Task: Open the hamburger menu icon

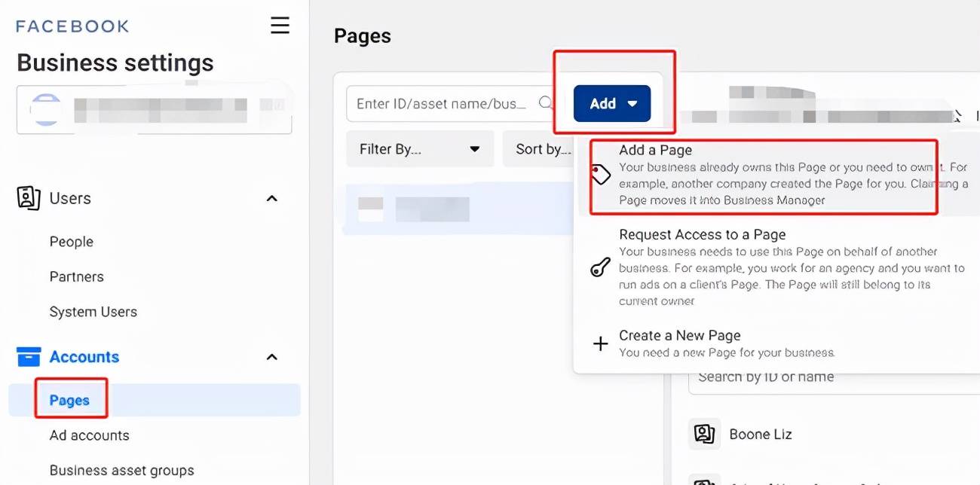Action: 280,26
